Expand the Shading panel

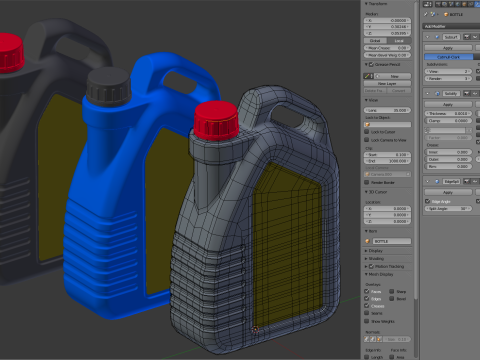pos(366,259)
